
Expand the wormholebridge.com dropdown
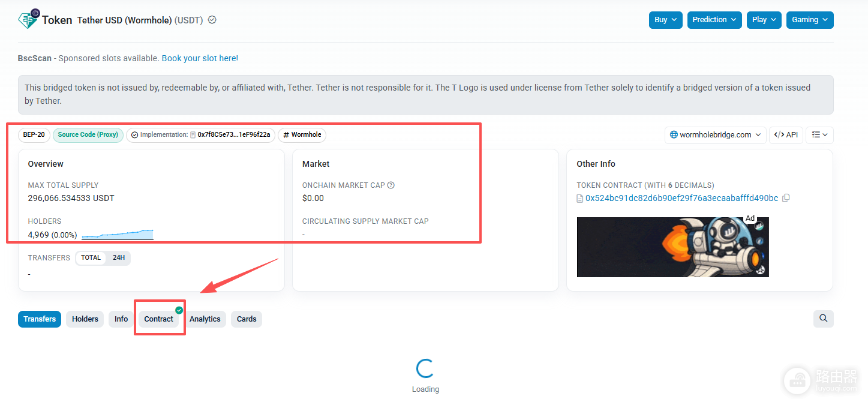pos(716,135)
